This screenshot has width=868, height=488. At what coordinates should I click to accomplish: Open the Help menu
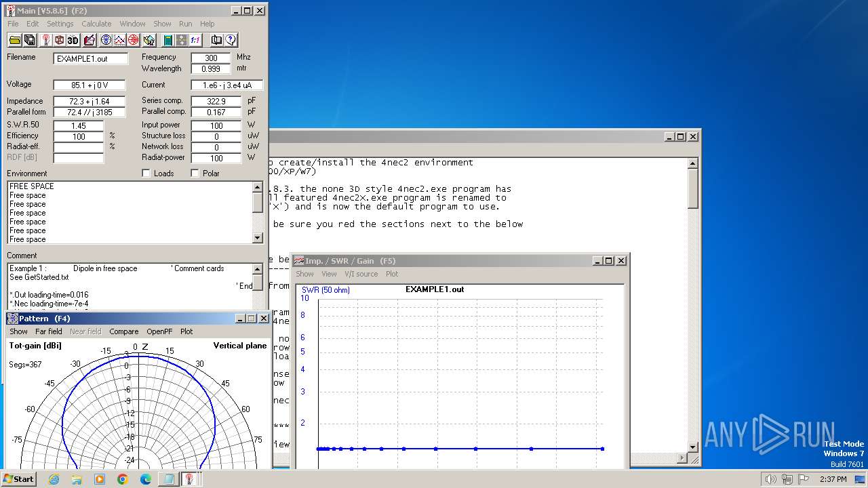pos(207,24)
